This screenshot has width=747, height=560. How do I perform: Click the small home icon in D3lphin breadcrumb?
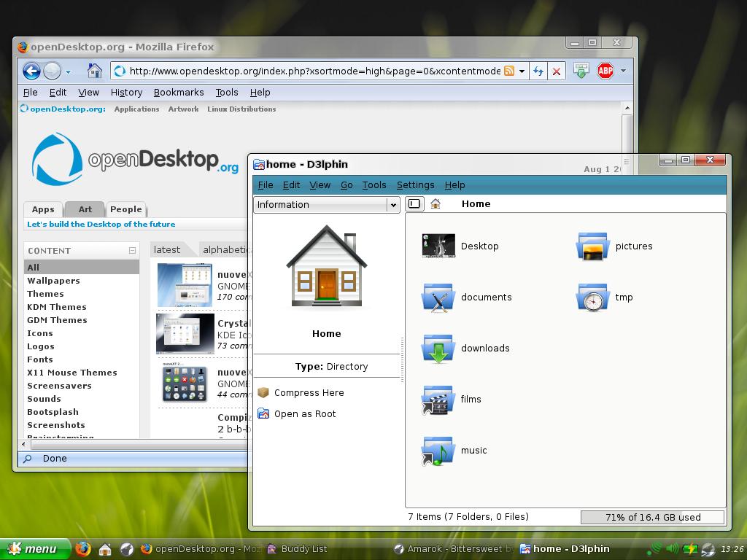(x=436, y=204)
